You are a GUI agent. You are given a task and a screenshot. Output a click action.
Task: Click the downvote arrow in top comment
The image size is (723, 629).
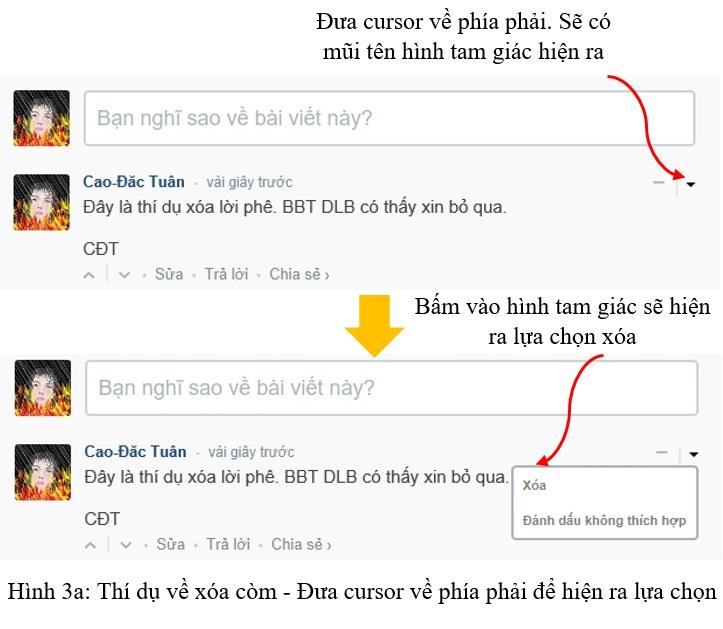click(124, 275)
